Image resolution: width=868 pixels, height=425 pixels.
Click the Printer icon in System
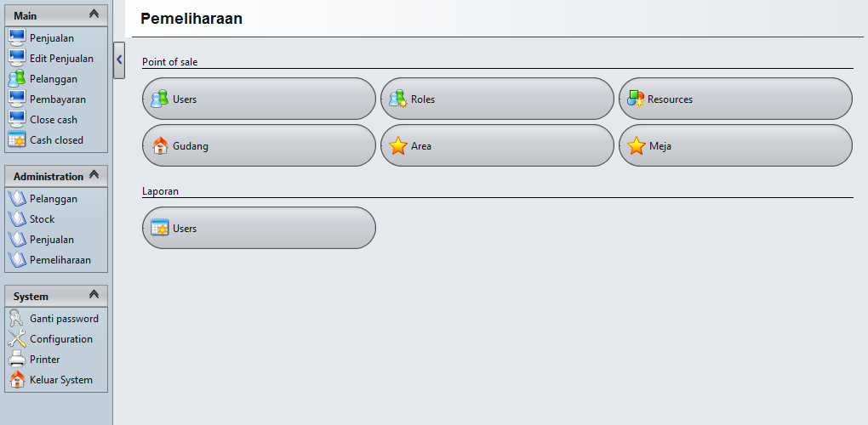17,360
